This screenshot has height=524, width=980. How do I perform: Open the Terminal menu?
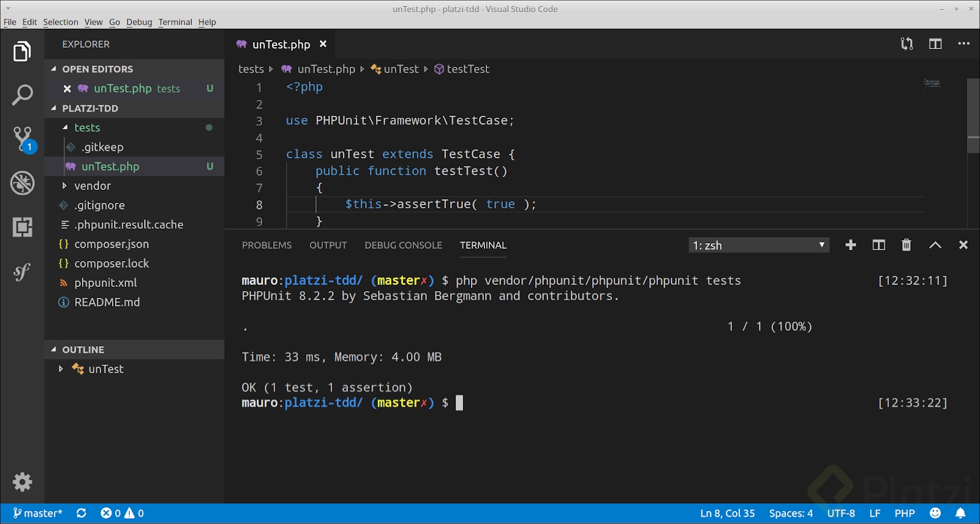175,22
